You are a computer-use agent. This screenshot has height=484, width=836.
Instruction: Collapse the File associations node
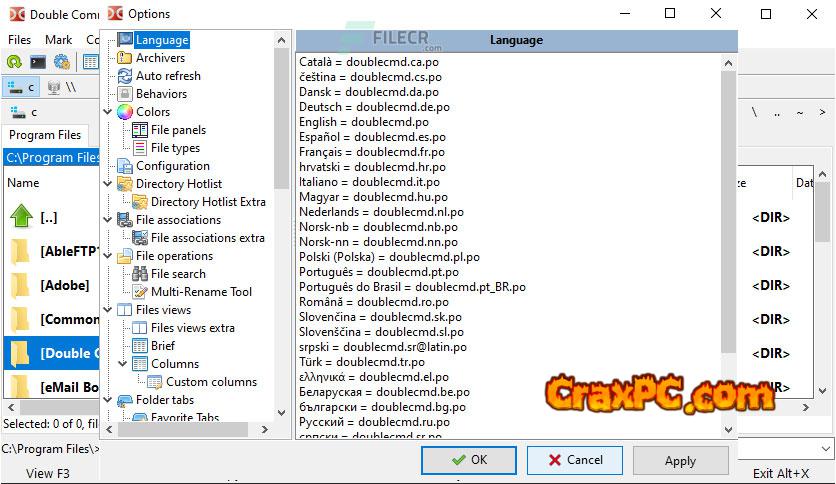pos(108,220)
